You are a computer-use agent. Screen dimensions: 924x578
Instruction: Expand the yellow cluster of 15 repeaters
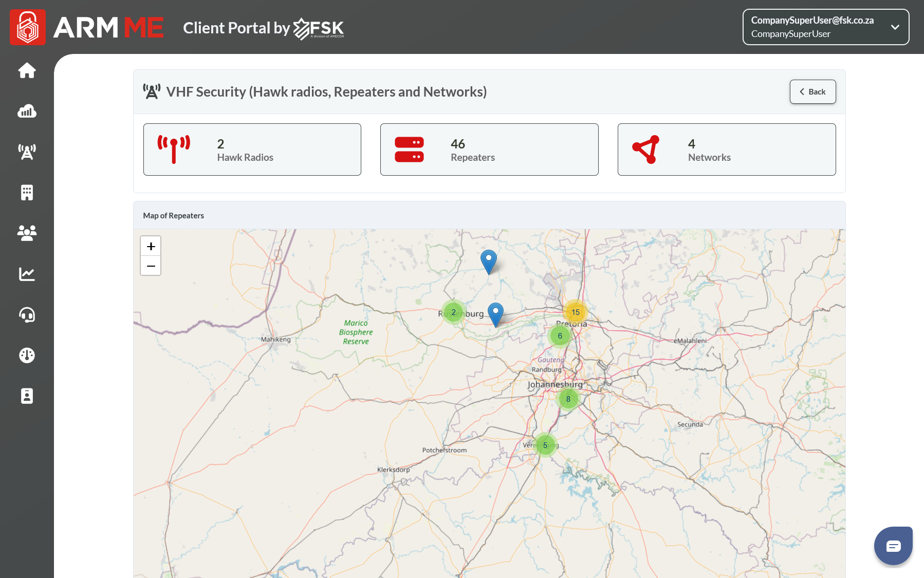pos(576,312)
